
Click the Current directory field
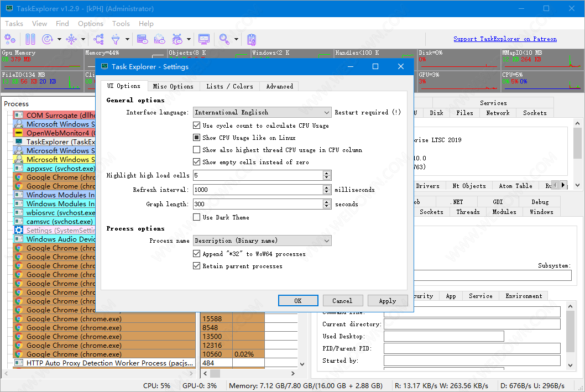coord(472,324)
